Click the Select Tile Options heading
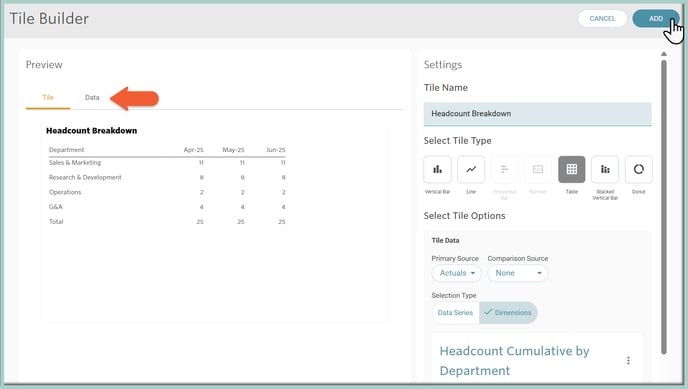 coord(464,216)
